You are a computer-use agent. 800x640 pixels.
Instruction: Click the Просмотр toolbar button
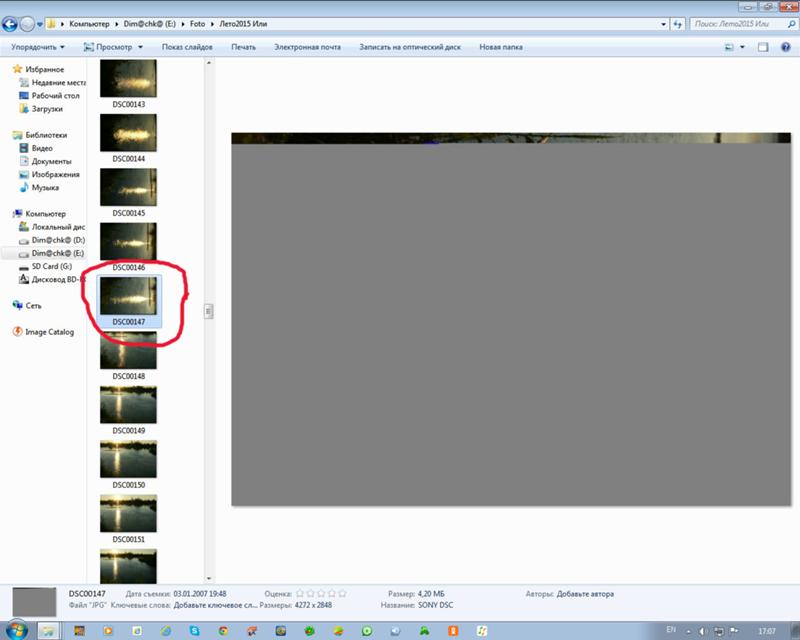coord(108,47)
